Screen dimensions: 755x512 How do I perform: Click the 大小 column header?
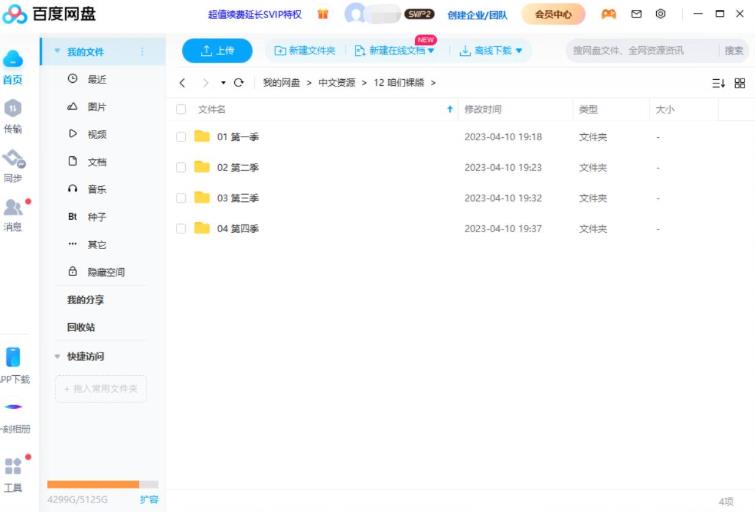(x=665, y=109)
